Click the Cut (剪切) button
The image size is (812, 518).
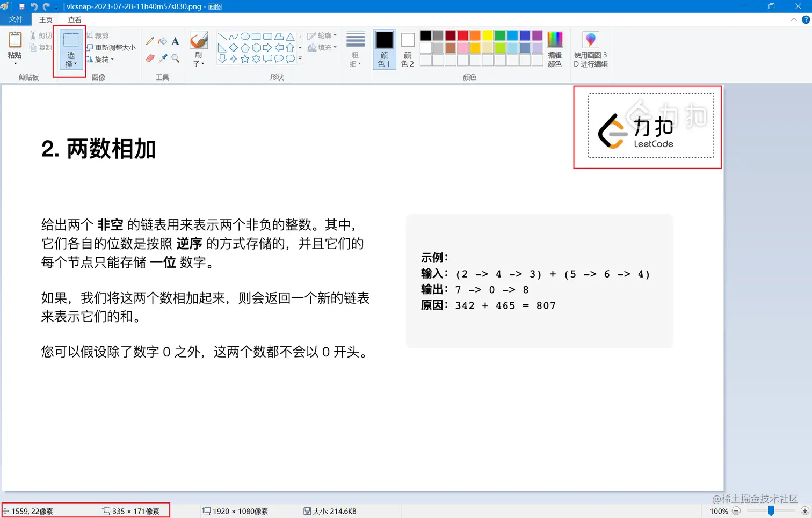41,35
